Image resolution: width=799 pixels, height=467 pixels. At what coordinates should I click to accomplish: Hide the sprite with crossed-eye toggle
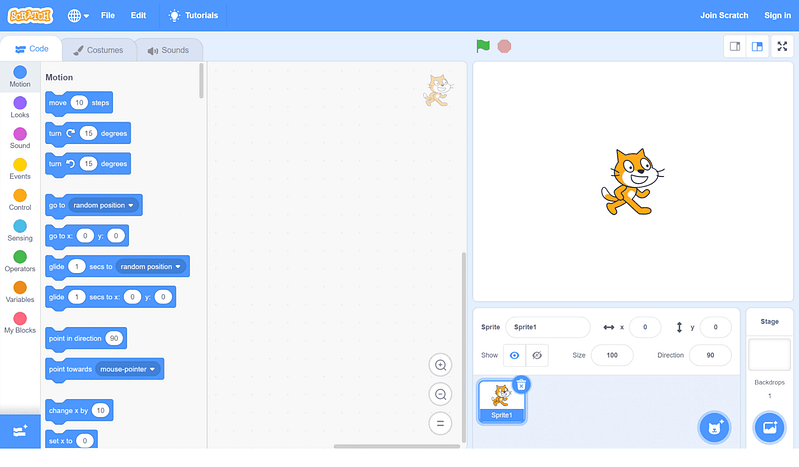pos(538,355)
